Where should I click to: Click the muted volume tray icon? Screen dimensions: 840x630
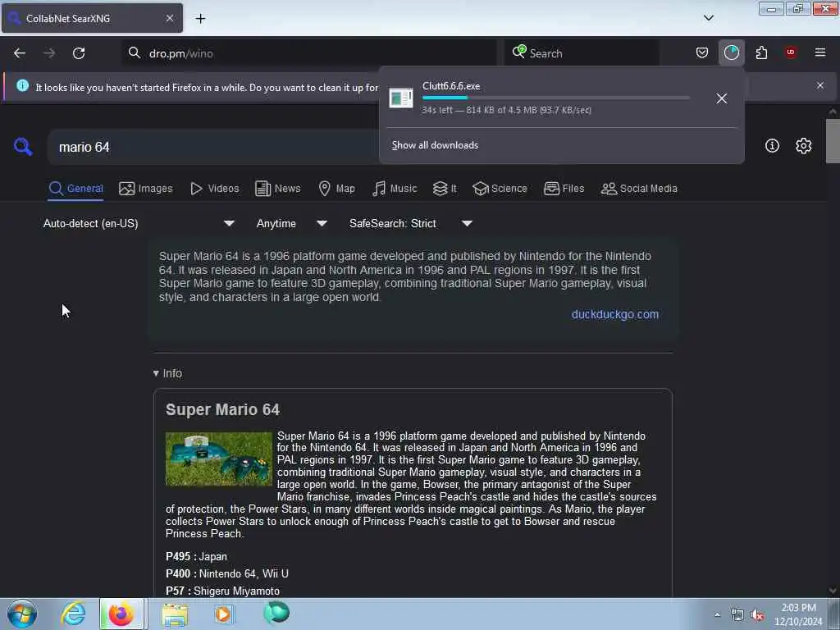tap(757, 615)
